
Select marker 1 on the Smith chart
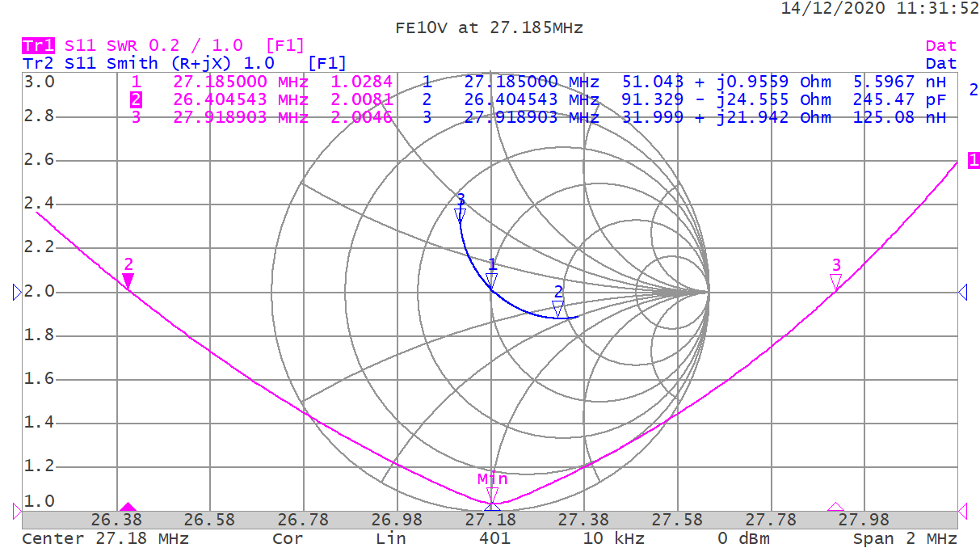492,280
